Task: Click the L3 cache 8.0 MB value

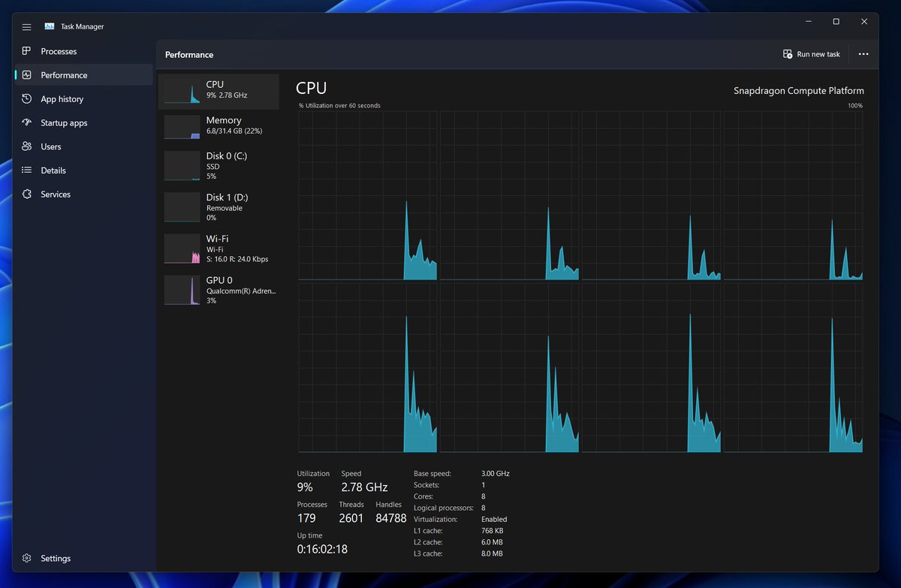Action: 492,553
